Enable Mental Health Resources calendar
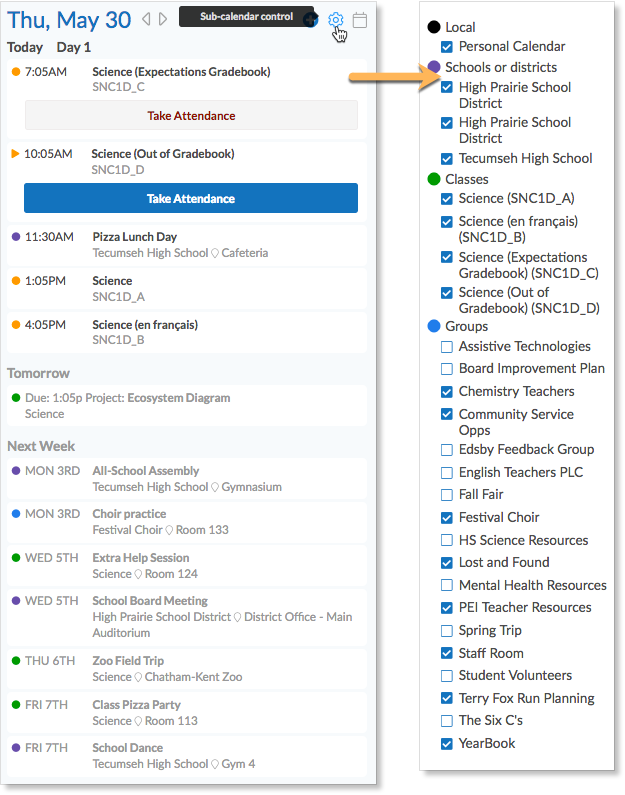This screenshot has height=795, width=625. 447,586
